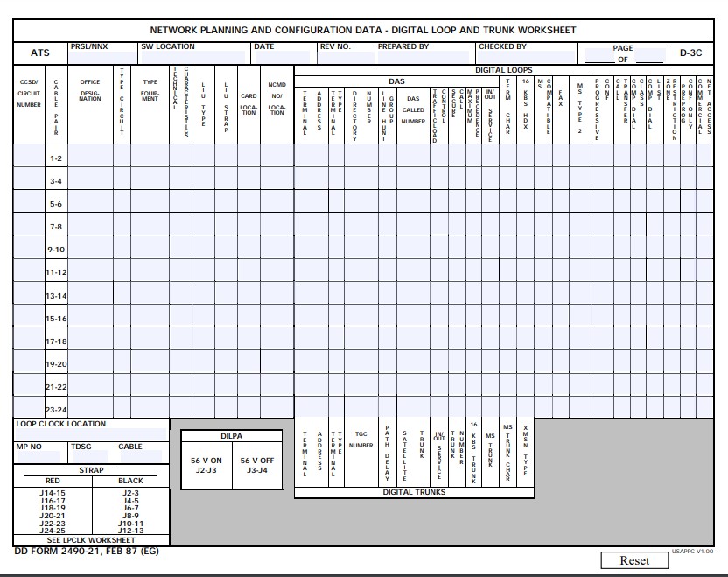
Task: Click the LOOP CLOCK LOCATION field
Action: (x=91, y=435)
